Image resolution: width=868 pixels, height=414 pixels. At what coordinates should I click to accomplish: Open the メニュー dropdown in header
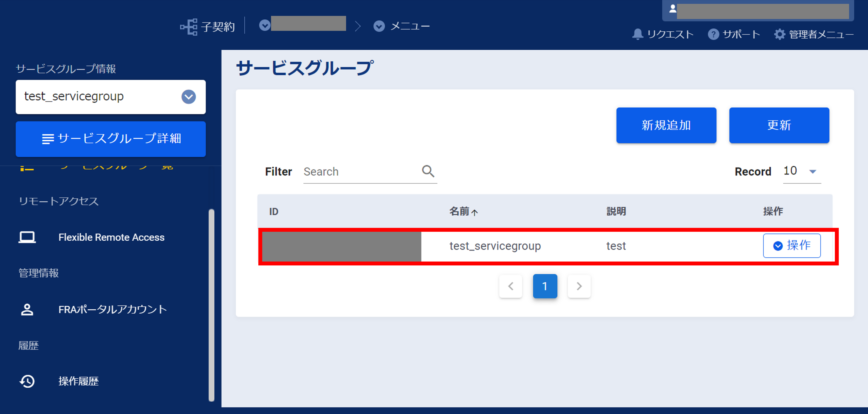379,26
